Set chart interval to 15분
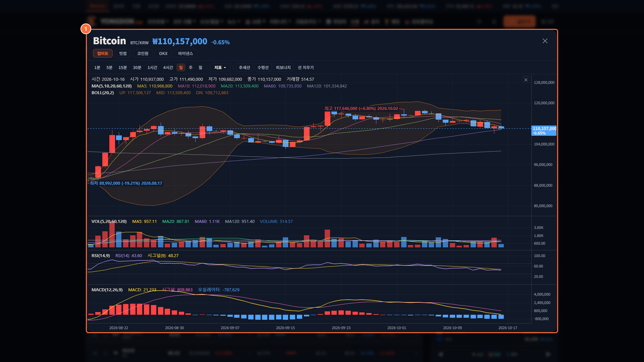Image resolution: width=644 pixels, height=362 pixels. (122, 68)
